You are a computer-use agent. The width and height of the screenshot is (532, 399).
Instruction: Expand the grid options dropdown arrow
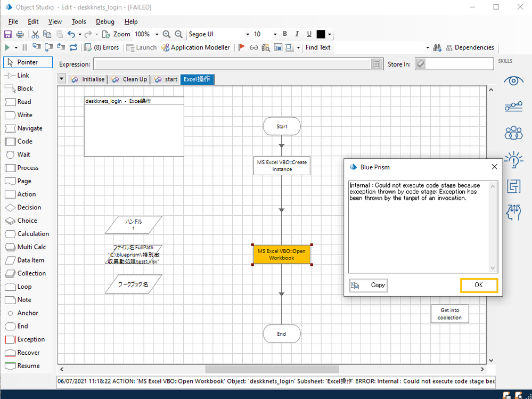point(298,47)
